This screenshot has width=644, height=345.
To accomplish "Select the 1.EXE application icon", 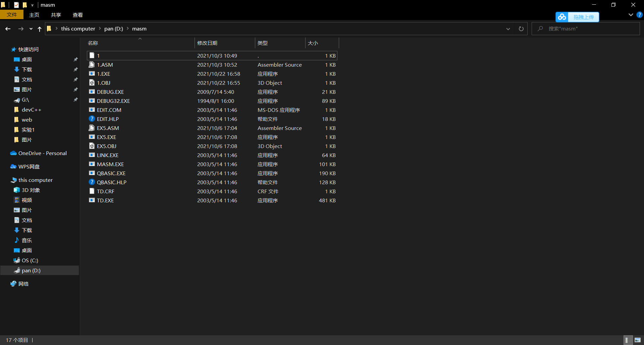I will (x=92, y=74).
